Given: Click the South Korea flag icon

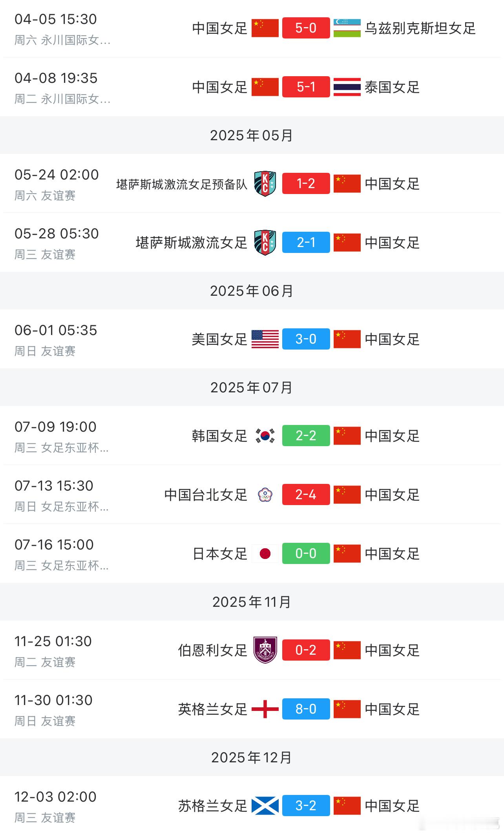Looking at the screenshot, I should [x=265, y=436].
